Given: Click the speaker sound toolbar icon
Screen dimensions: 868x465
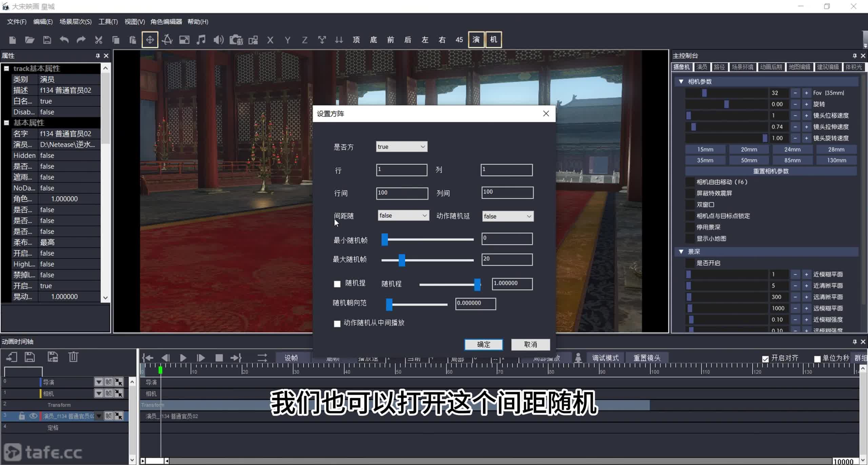Looking at the screenshot, I should point(218,40).
